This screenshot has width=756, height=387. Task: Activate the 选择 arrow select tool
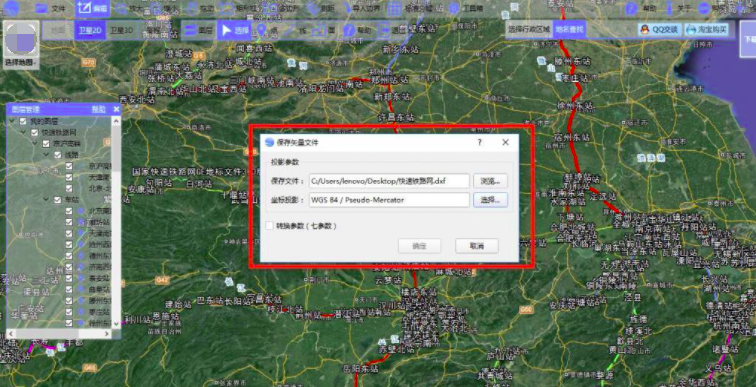[233, 30]
